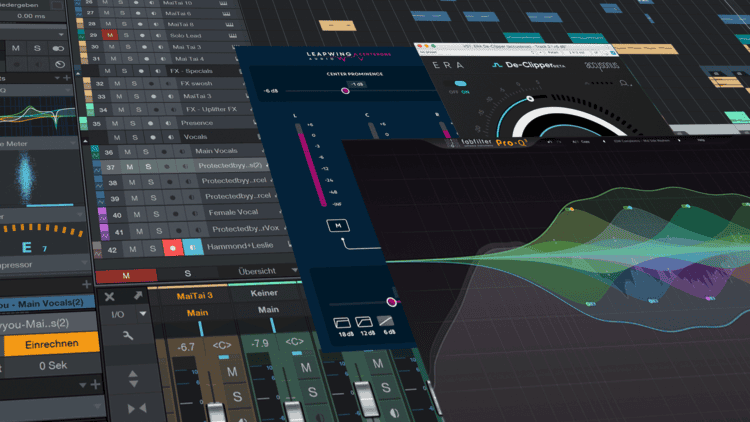Image resolution: width=750 pixels, height=422 pixels.
Task: Click inspector channel M button
Action: [16, 48]
